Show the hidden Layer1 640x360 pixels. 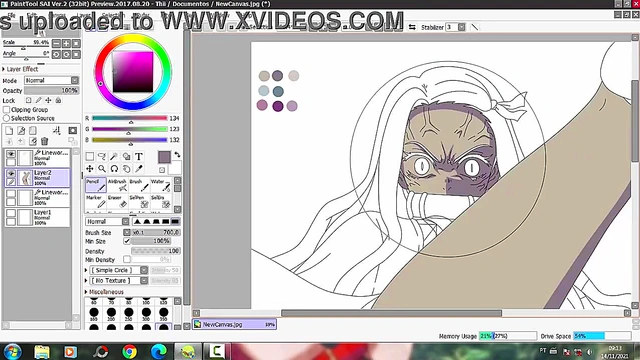[11, 213]
